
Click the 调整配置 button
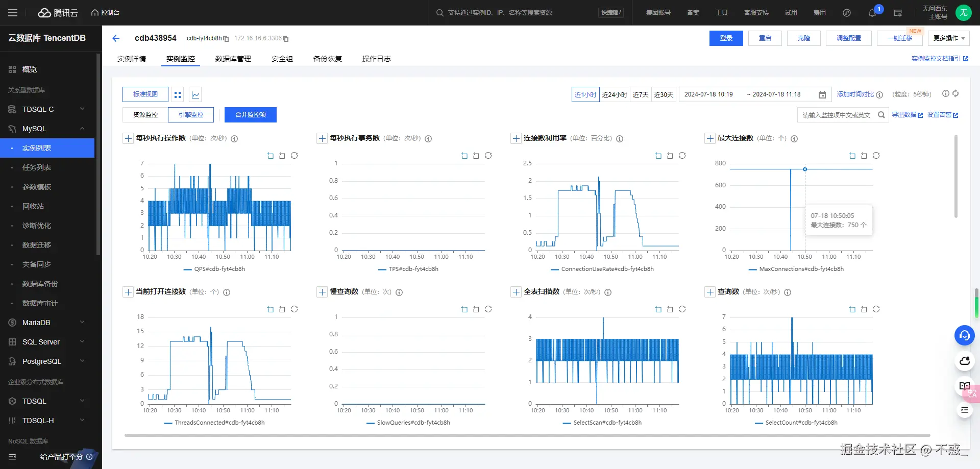849,38
